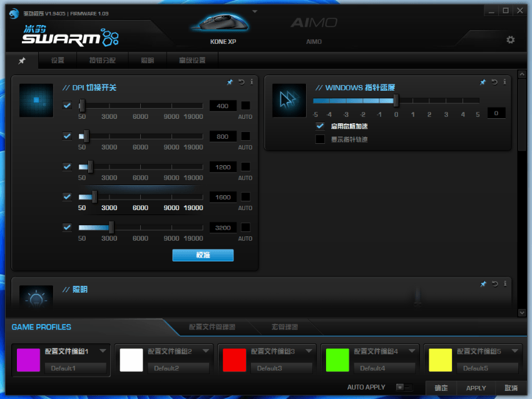
Task: Click the DPI sensor thumbnail image
Action: 36,100
